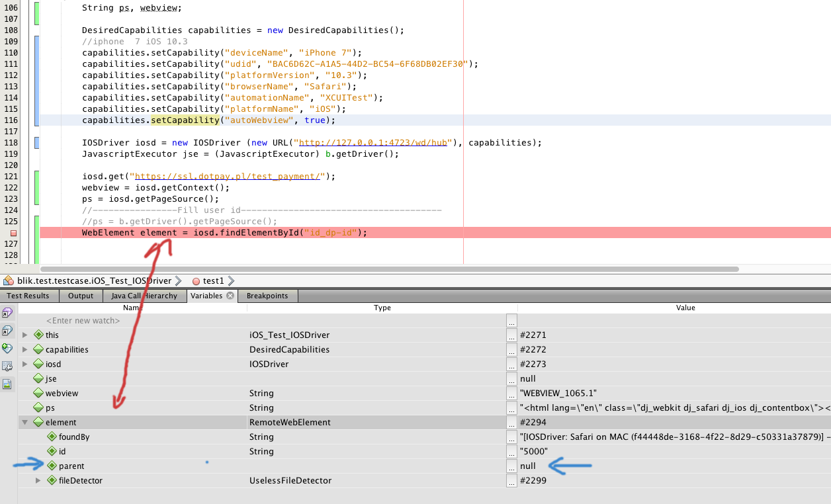The width and height of the screenshot is (831, 504).
Task: Switch to the Output tab
Action: (x=81, y=296)
